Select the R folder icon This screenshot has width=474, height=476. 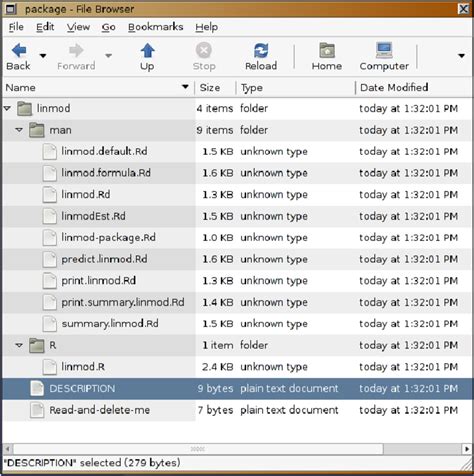pos(37,345)
